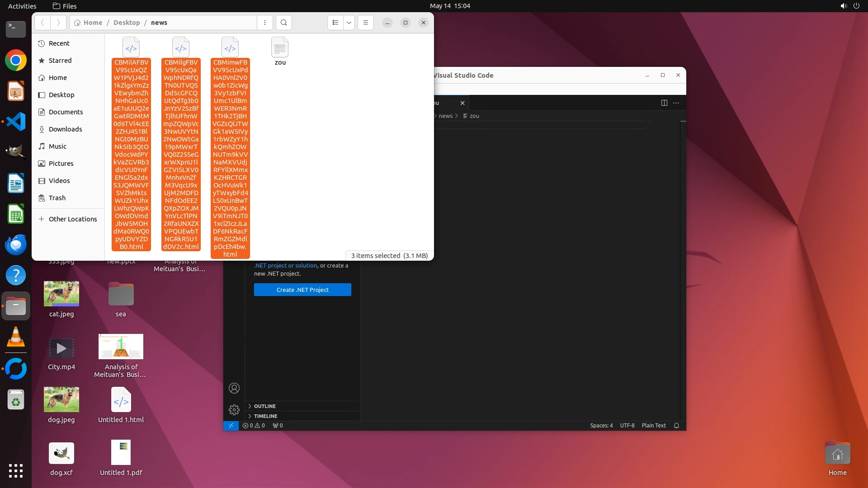Open the .NET project or solution link
This screenshot has width=868, height=488.
285,266
